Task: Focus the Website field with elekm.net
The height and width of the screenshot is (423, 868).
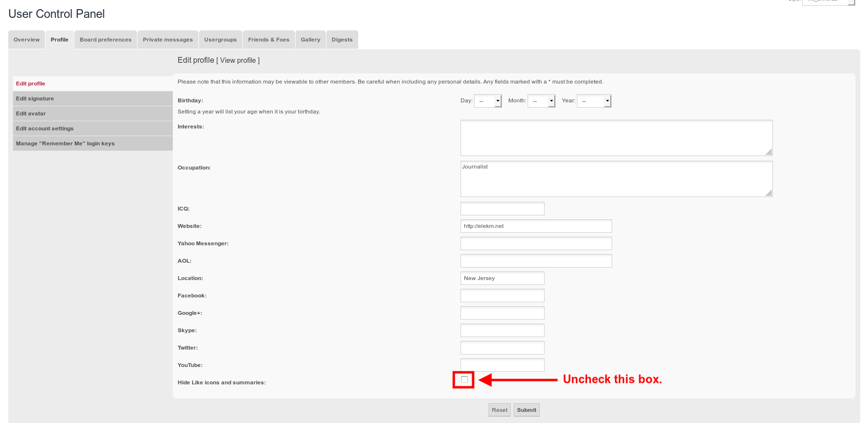Action: click(x=536, y=226)
